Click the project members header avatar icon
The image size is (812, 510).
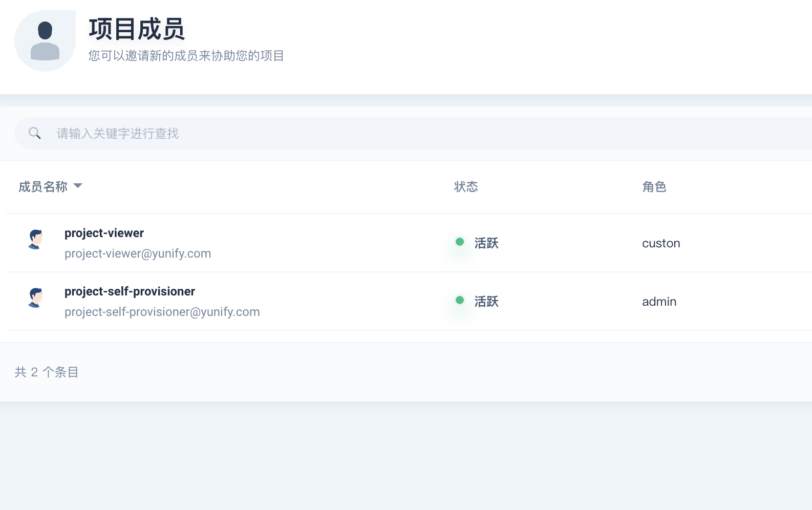45,41
